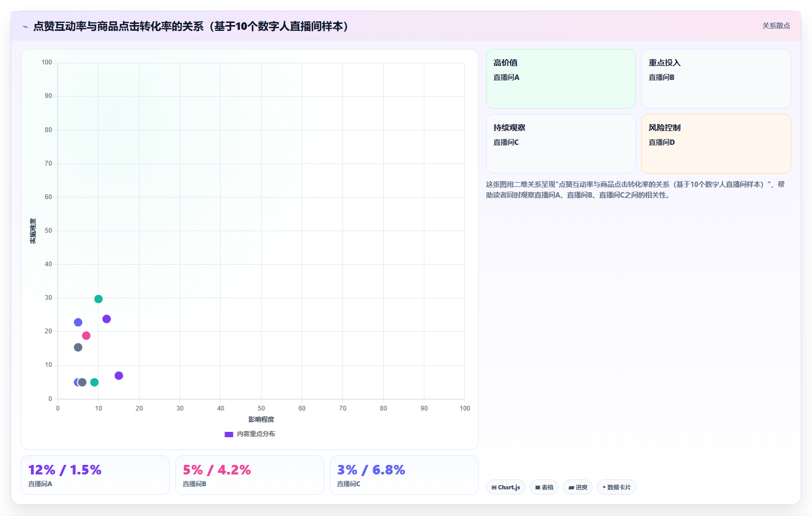This screenshot has width=812, height=516.
Task: Click the icon inside the Chart.js chip
Action: click(x=494, y=488)
